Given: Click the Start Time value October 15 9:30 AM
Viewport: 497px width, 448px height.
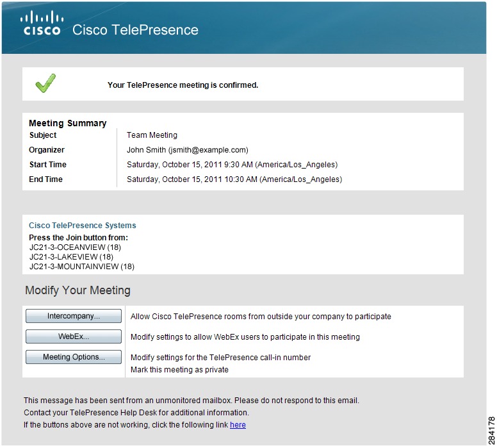Looking at the screenshot, I should click(x=232, y=165).
